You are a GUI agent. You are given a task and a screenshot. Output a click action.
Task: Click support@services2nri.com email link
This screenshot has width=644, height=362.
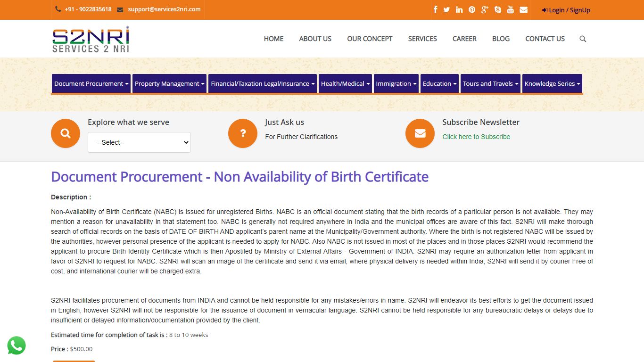coord(164,9)
